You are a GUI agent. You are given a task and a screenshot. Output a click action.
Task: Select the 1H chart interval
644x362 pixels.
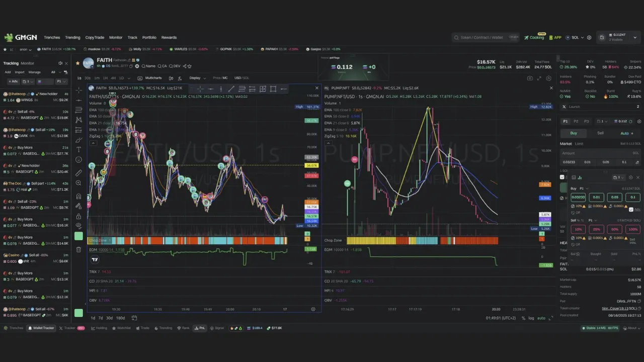[105, 78]
